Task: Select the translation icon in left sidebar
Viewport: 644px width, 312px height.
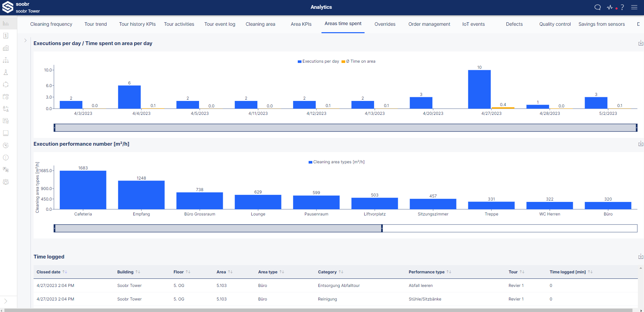Action: coord(6,170)
